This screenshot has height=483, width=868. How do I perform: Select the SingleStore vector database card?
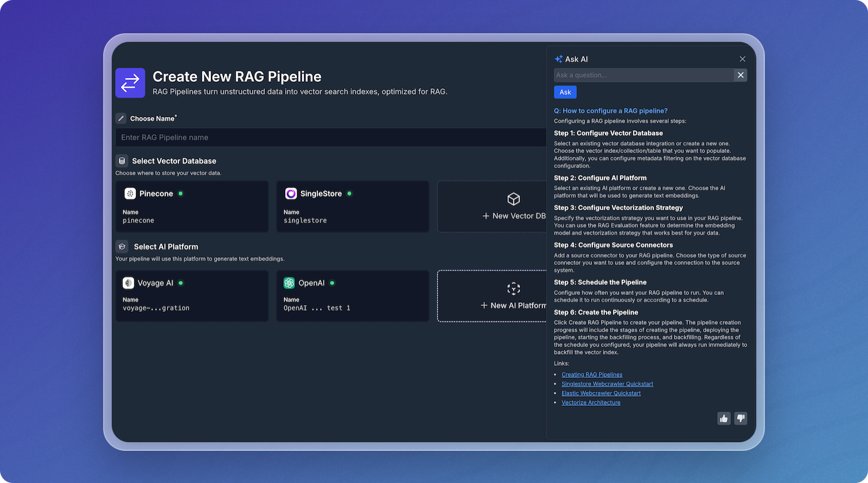(x=353, y=207)
